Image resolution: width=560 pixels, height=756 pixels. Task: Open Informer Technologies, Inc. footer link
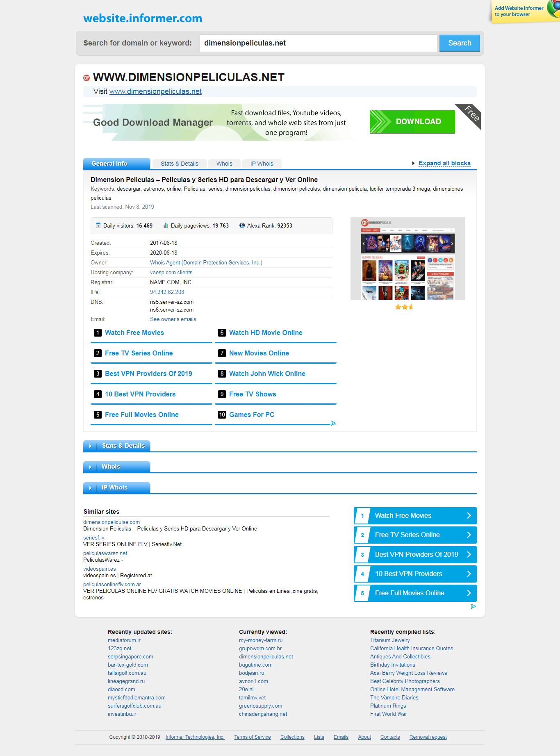coord(195,737)
